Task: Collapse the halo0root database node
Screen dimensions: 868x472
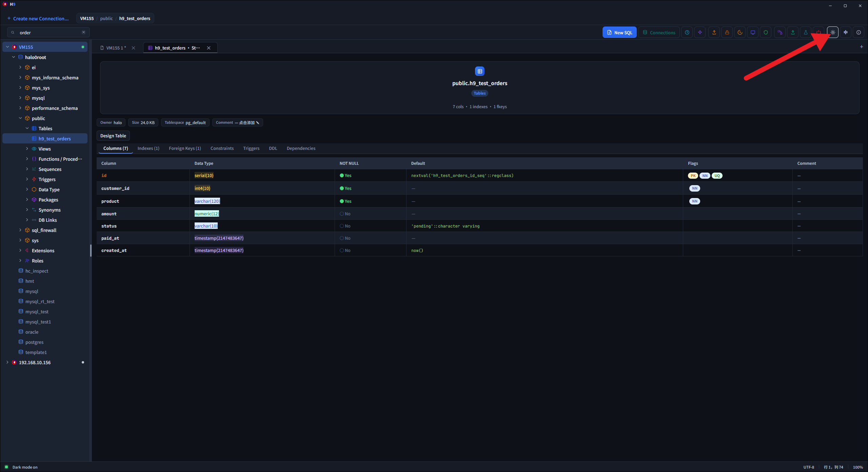Action: 14,57
